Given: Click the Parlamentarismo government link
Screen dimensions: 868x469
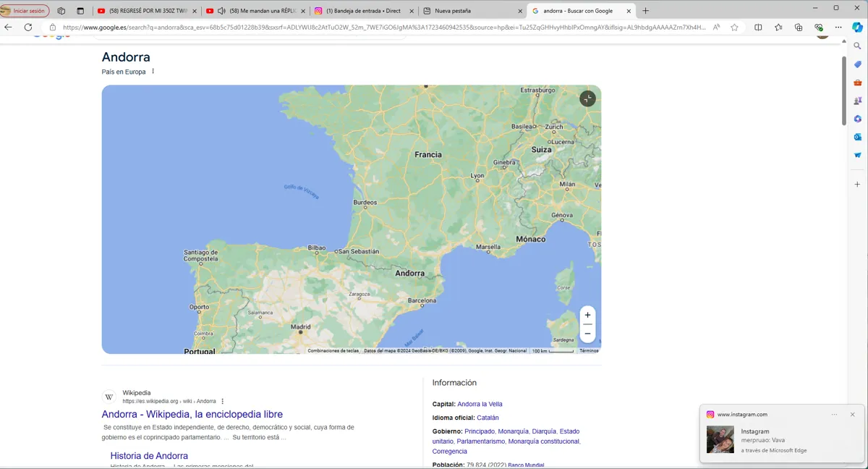Looking at the screenshot, I should coord(480,441).
